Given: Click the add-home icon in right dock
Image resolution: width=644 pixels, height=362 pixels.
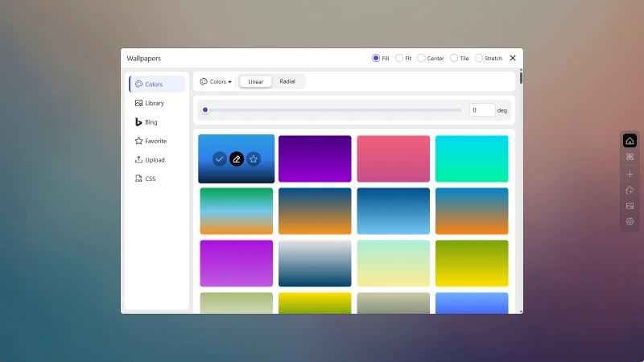Looking at the screenshot, I should pyautogui.click(x=630, y=190).
